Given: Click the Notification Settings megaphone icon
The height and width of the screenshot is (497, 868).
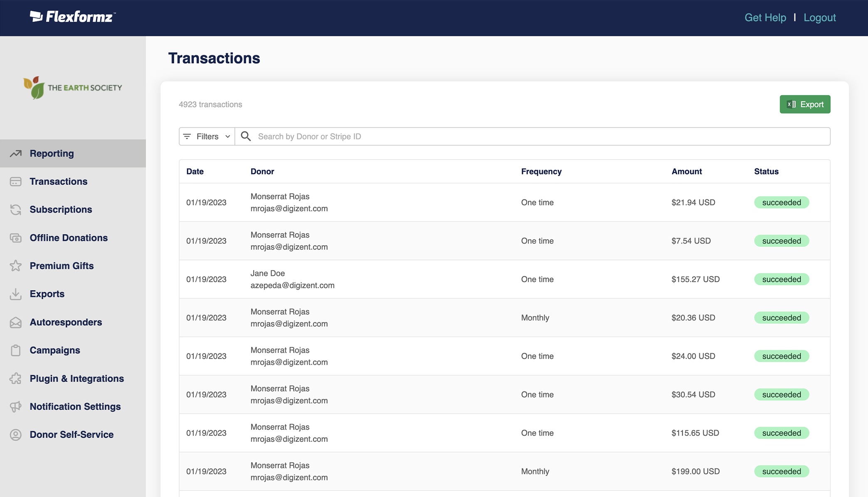Looking at the screenshot, I should point(15,406).
